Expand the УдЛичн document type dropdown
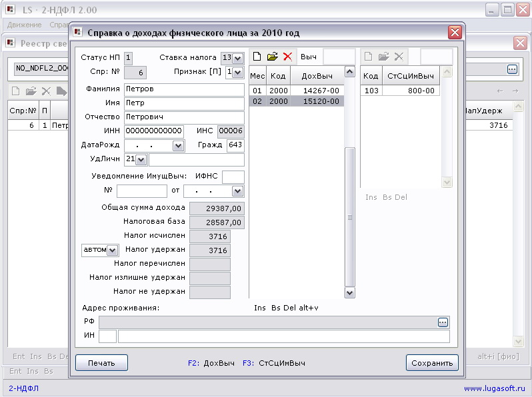 [x=141, y=159]
